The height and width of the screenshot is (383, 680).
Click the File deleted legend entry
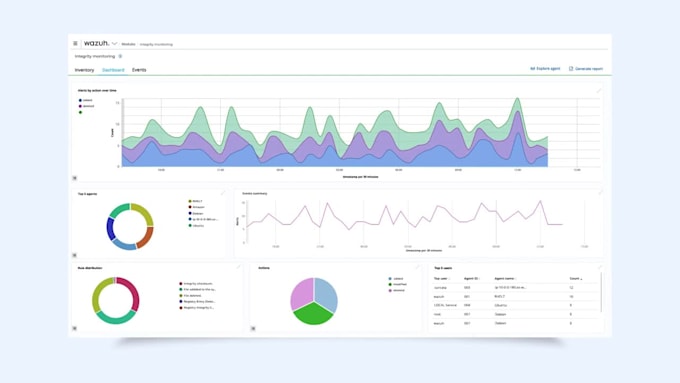pyautogui.click(x=190, y=295)
